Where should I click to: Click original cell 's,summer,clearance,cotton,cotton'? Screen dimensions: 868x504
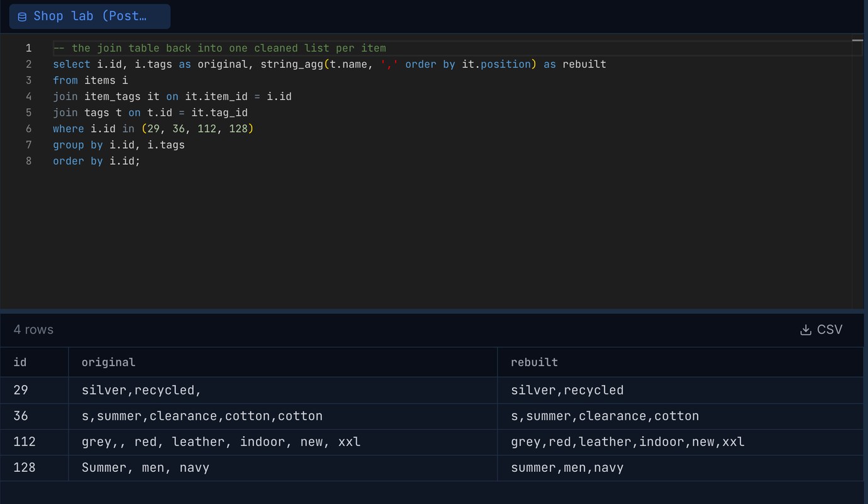click(x=283, y=416)
